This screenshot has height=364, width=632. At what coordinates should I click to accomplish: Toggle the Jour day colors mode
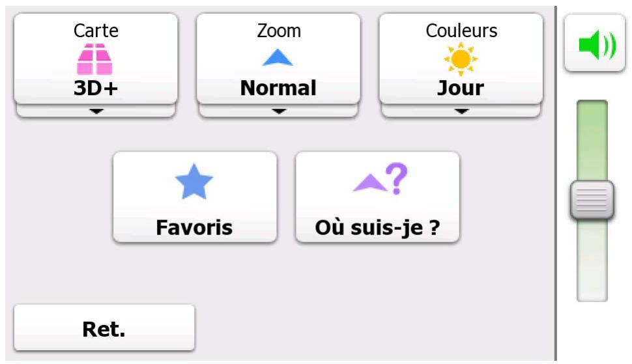pos(461,88)
